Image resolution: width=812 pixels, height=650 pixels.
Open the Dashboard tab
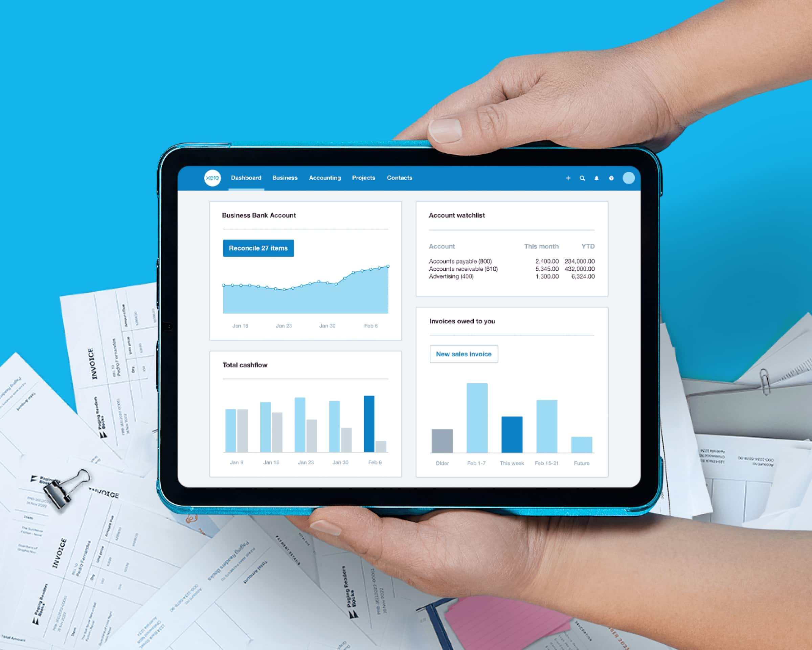coord(246,177)
